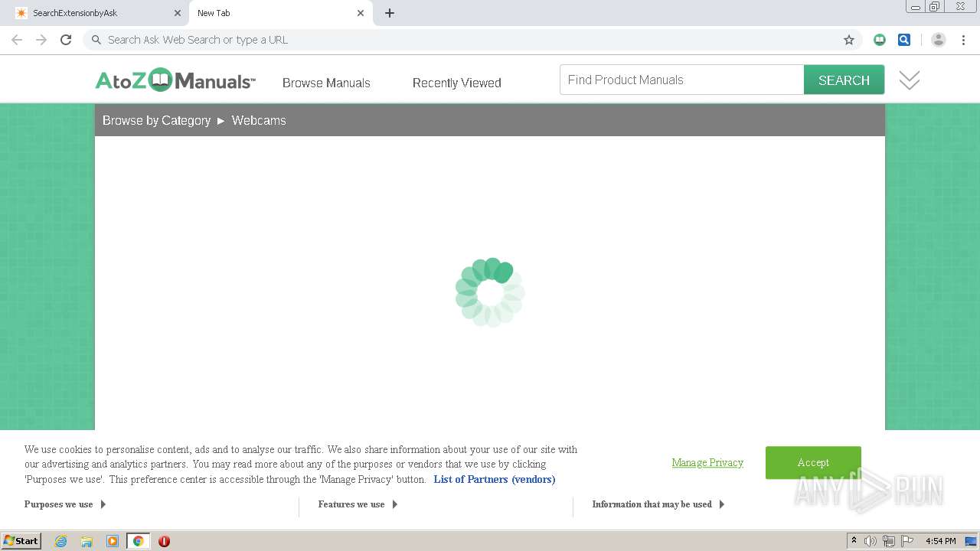Screen dimensions: 980x551
Task: Select the Chrome taskbar button
Action: 138,541
